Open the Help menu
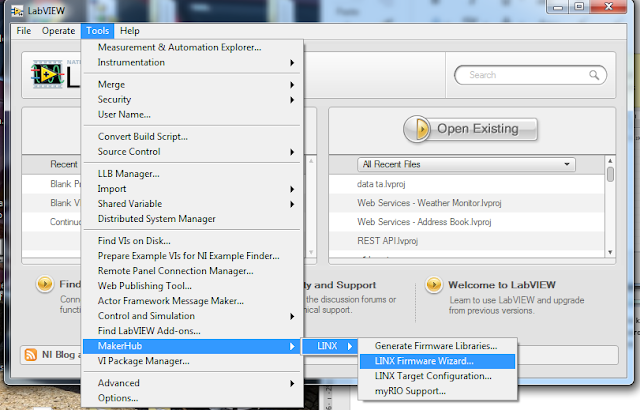Screen dimensions: 640x410 [x=130, y=31]
